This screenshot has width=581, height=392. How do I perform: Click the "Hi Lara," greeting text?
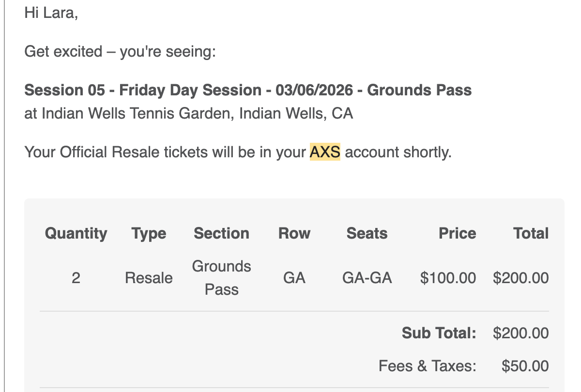[51, 13]
